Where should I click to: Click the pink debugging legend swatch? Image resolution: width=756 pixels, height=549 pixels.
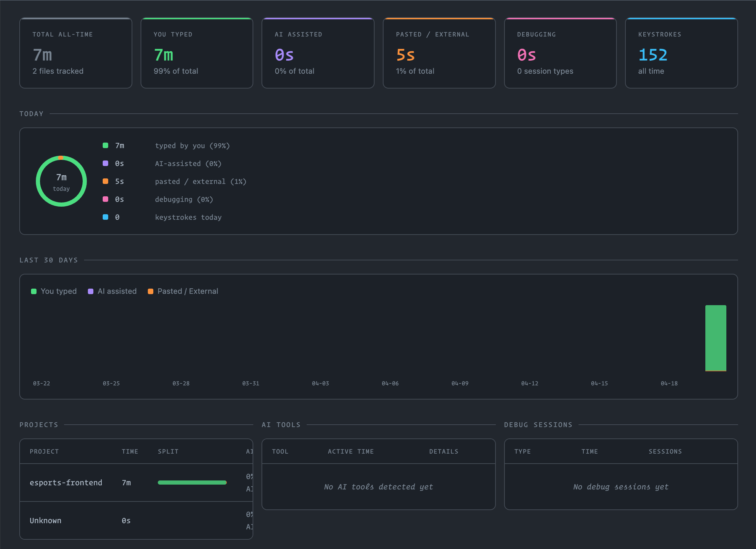tap(105, 199)
